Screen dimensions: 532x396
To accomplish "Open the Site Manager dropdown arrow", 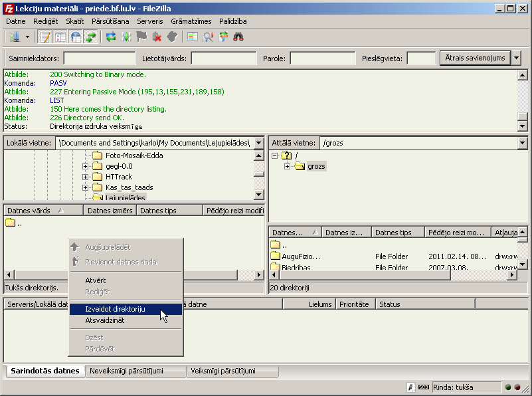I will [27, 37].
